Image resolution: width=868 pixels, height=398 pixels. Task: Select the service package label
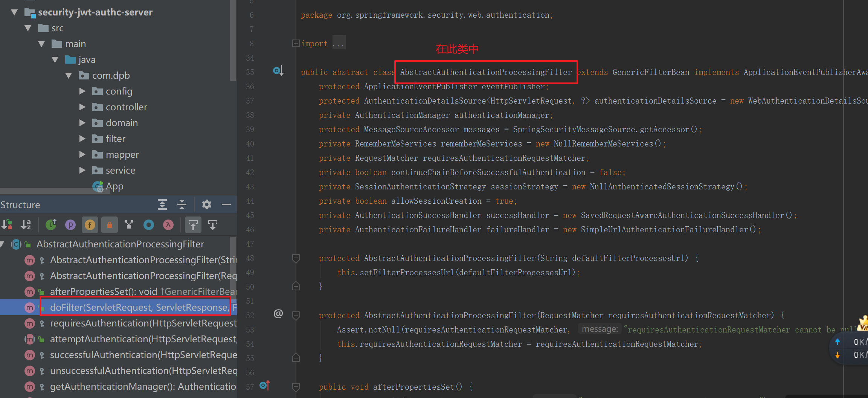121,170
